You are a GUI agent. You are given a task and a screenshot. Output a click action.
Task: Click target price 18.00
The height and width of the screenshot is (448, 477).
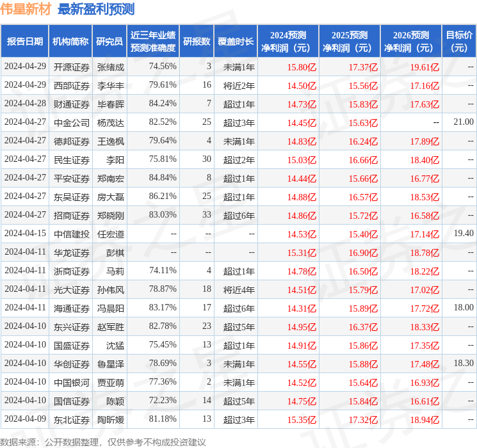pyautogui.click(x=464, y=307)
